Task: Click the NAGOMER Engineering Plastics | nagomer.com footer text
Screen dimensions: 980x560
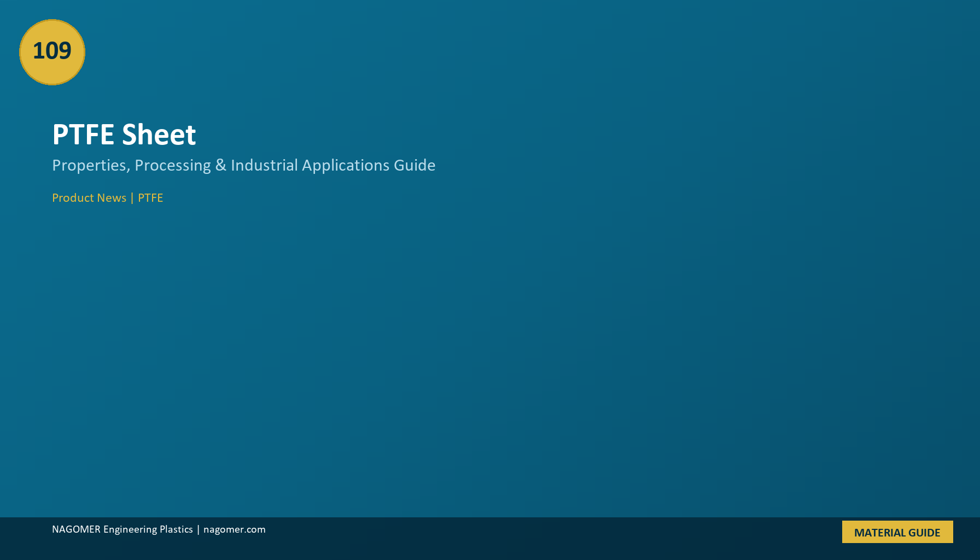Action: 159,529
